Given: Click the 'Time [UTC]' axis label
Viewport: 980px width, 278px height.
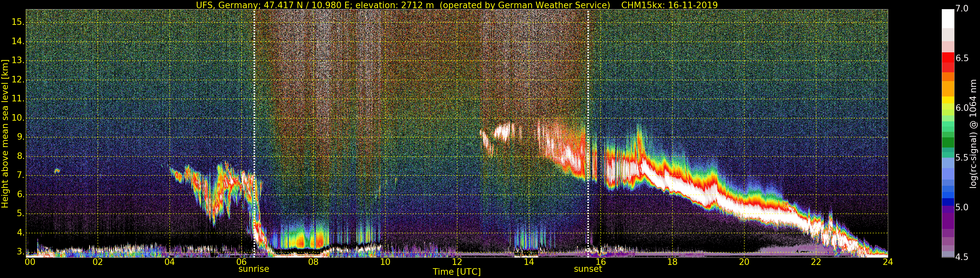Looking at the screenshot, I should click(x=457, y=272).
